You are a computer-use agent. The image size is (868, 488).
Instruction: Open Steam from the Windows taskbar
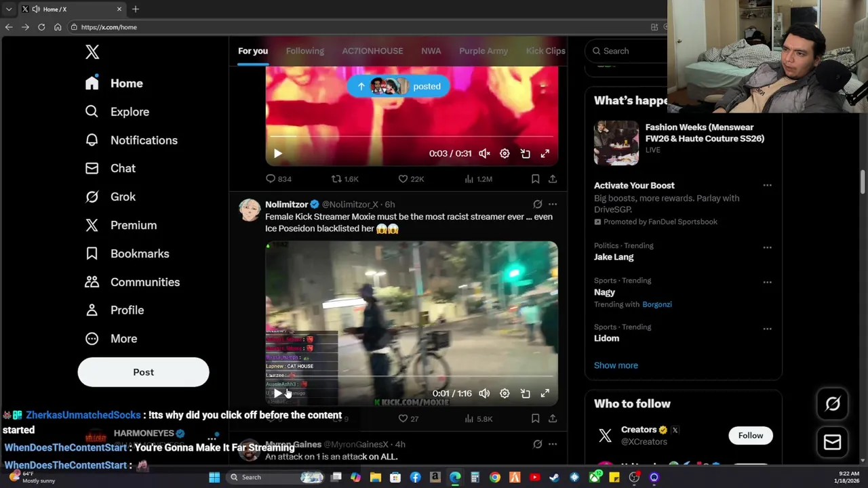[554, 477]
